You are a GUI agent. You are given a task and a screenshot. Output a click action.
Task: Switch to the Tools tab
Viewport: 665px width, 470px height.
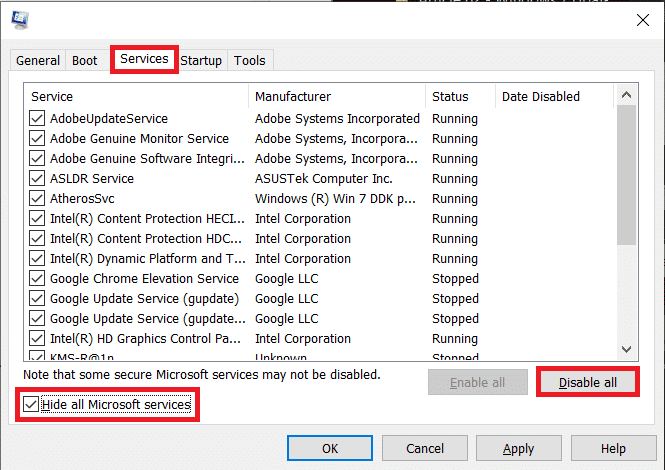click(250, 61)
